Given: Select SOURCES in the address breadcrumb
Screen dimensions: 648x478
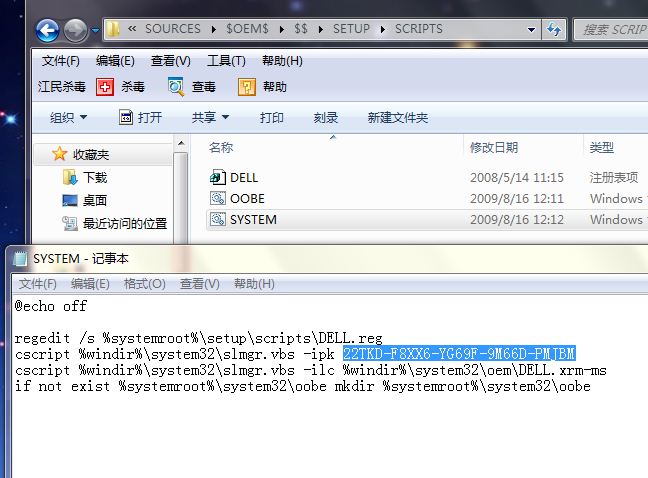Looking at the screenshot, I should pos(172,29).
